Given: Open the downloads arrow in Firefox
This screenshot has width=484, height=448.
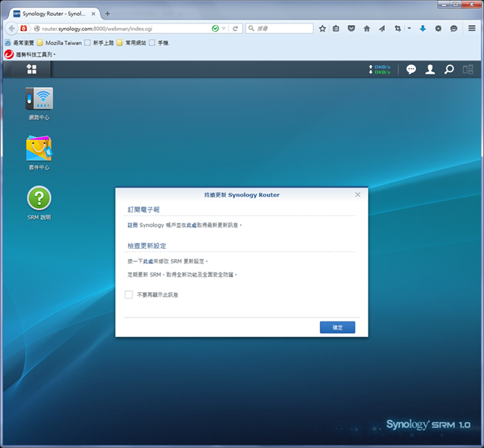Looking at the screenshot, I should [423, 29].
